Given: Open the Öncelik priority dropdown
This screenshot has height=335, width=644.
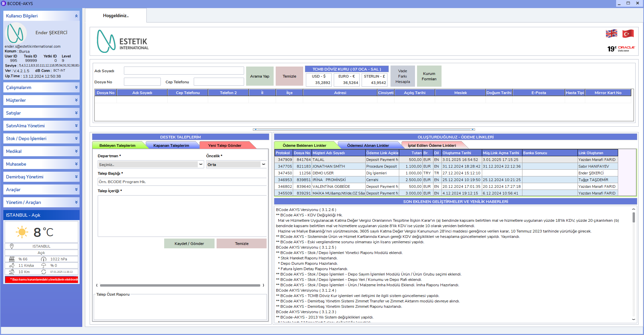Looking at the screenshot, I should (x=236, y=165).
